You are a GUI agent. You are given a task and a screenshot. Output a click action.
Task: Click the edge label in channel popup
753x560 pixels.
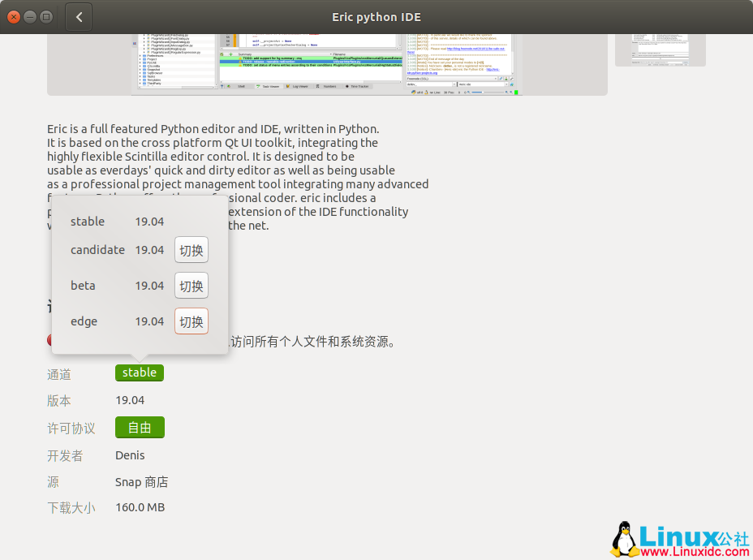click(84, 321)
